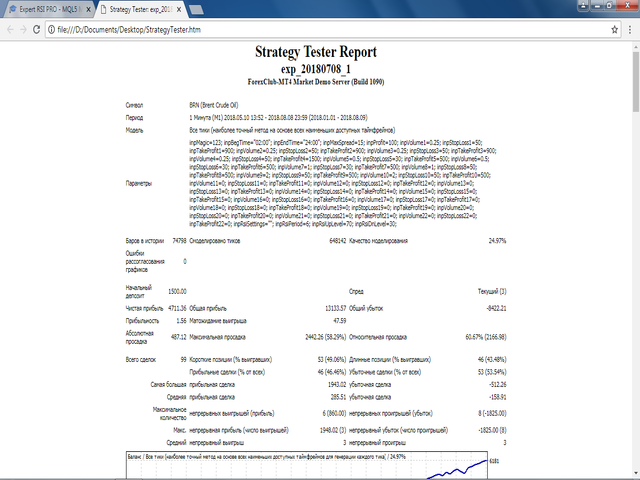
Task: Click the short positions 53 (49.06%) value
Action: tap(332, 360)
